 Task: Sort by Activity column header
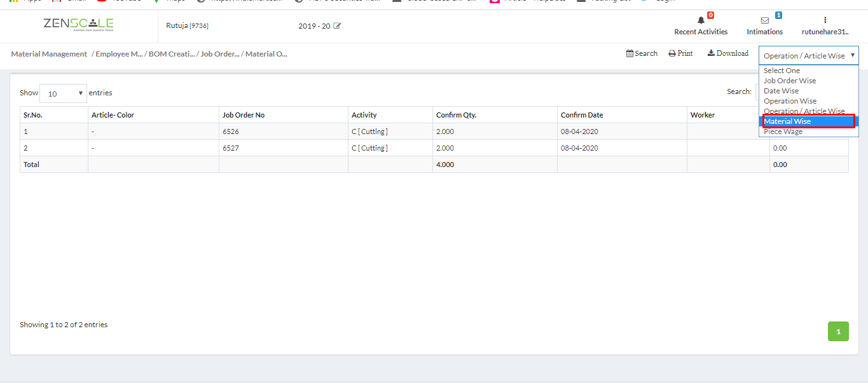click(x=390, y=115)
